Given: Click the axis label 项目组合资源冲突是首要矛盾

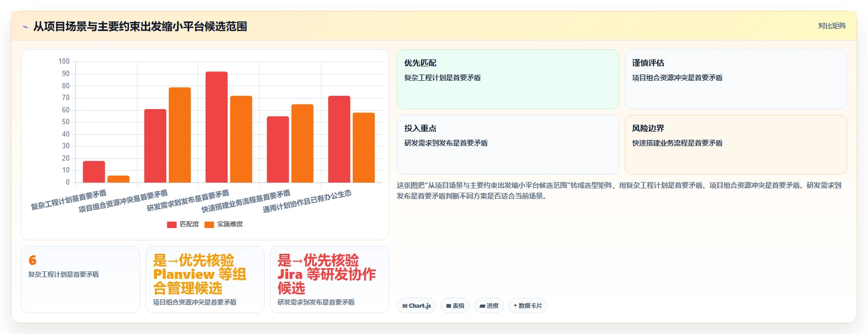Looking at the screenshot, I should pyautogui.click(x=123, y=201).
